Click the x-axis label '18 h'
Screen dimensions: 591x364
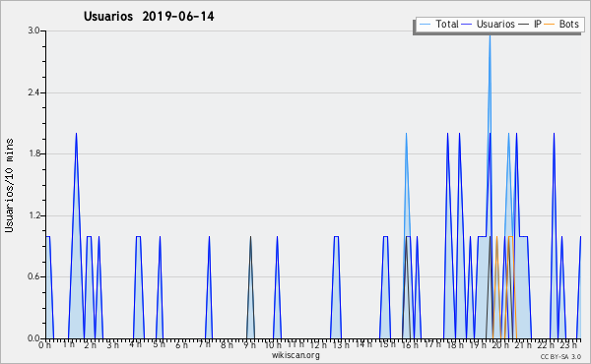(x=454, y=344)
